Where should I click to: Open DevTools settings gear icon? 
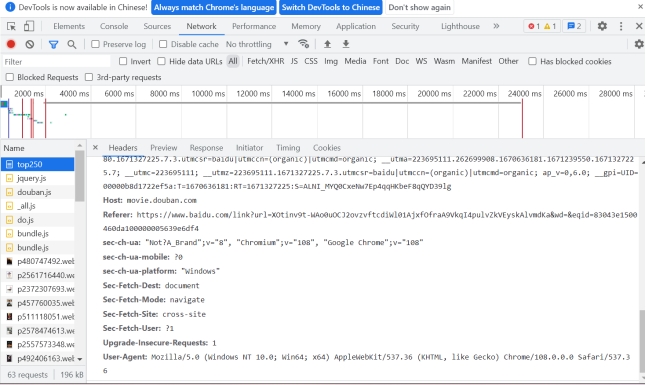coord(602,26)
